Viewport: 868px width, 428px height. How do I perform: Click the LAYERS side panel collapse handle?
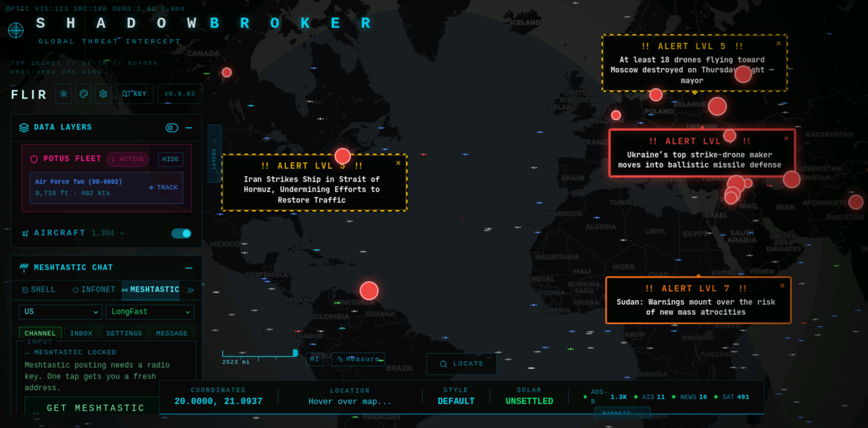(x=214, y=154)
